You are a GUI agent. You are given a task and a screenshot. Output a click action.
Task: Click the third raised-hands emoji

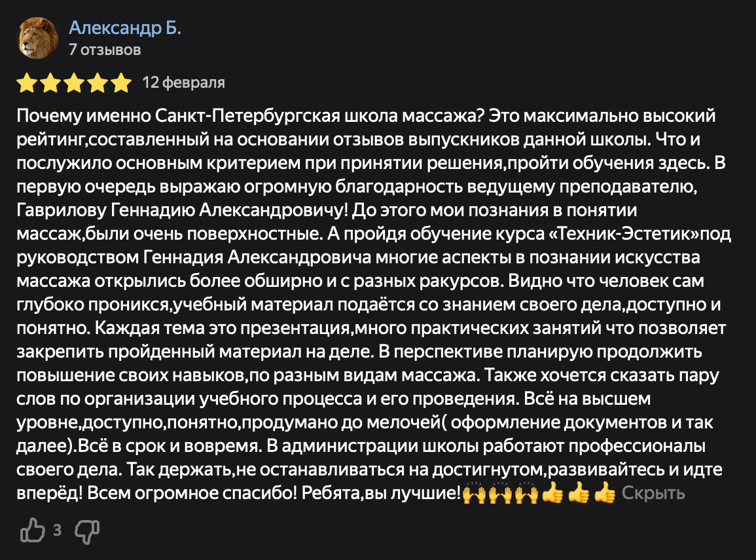pos(526,493)
